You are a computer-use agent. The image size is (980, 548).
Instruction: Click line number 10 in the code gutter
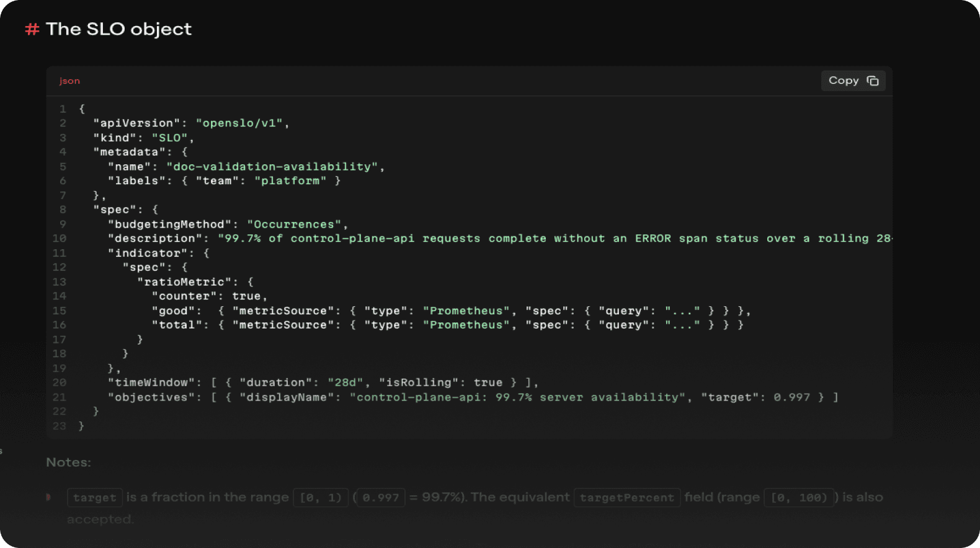tap(60, 238)
